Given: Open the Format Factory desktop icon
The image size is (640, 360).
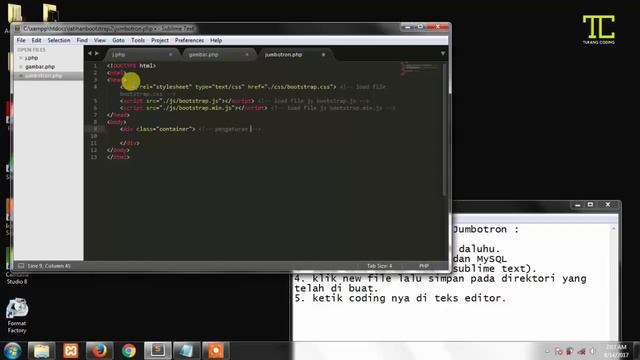Looking at the screenshot, I should [17, 316].
